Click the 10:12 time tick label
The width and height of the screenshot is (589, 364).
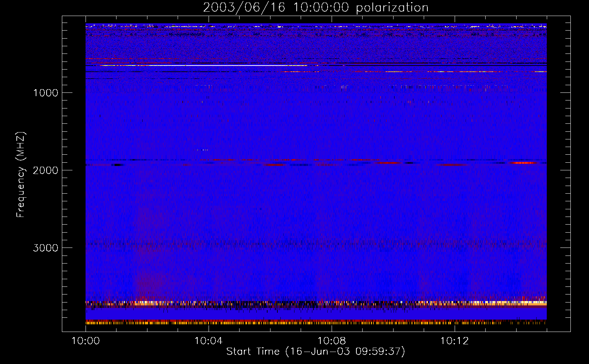point(455,341)
